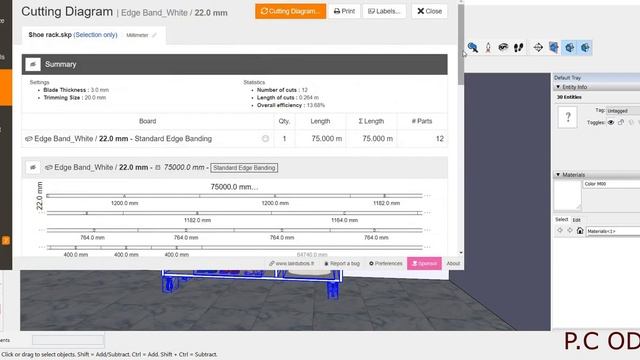Collapse the Edge Band_White diagram group icon
This screenshot has width=640, height=360.
pos(33,167)
